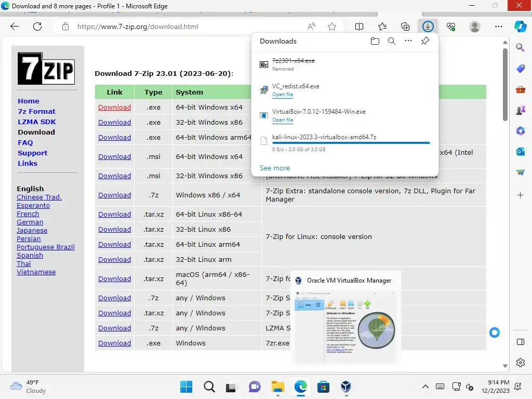The image size is (532, 399).
Task: Open sidebar Drop paper plane icon
Action: [521, 172]
